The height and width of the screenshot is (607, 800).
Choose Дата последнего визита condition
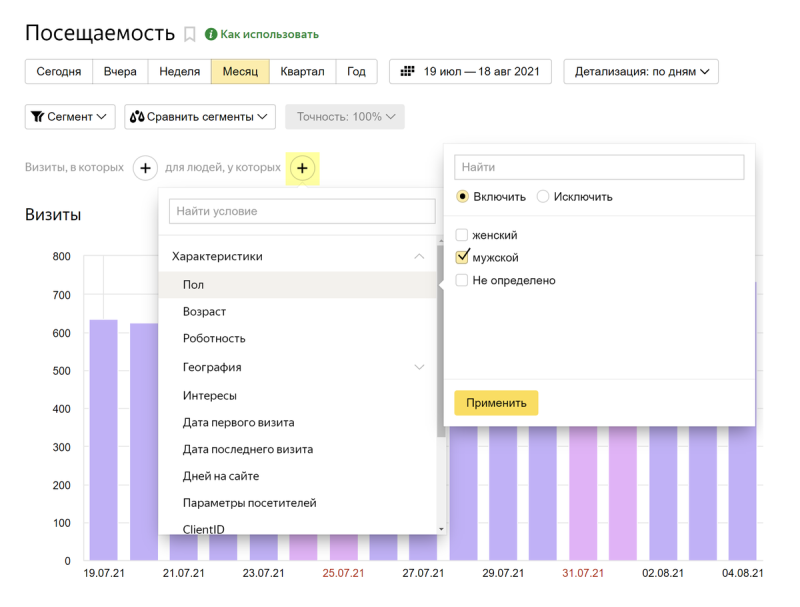[x=298, y=449]
